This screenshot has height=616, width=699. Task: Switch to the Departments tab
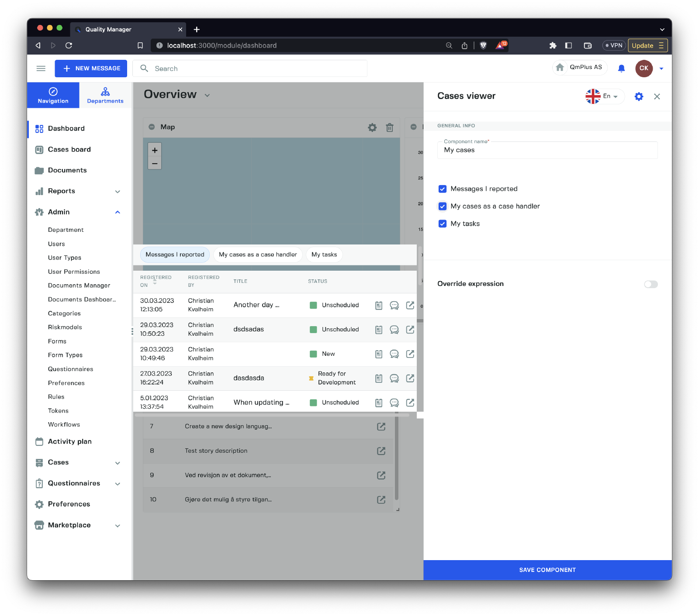(105, 95)
